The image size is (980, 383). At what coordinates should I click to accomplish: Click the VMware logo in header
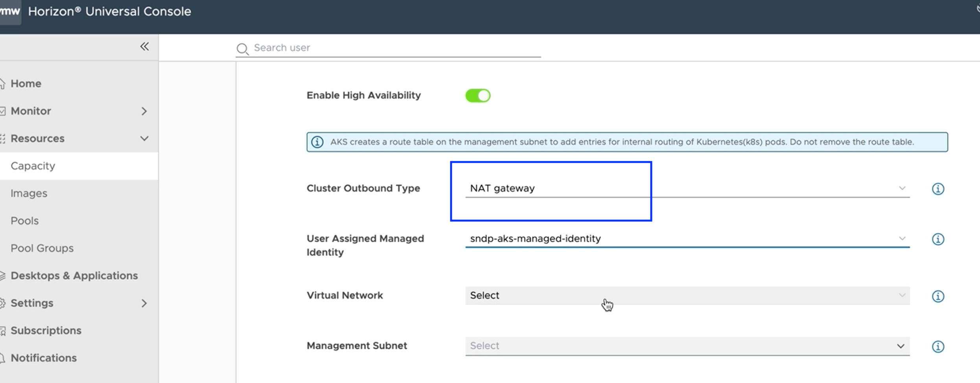coord(10,11)
